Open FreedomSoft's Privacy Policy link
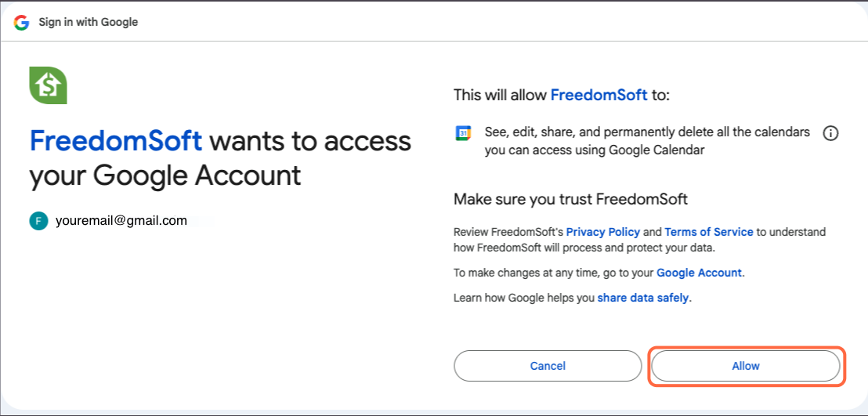Image resolution: width=868 pixels, height=416 pixels. point(602,232)
